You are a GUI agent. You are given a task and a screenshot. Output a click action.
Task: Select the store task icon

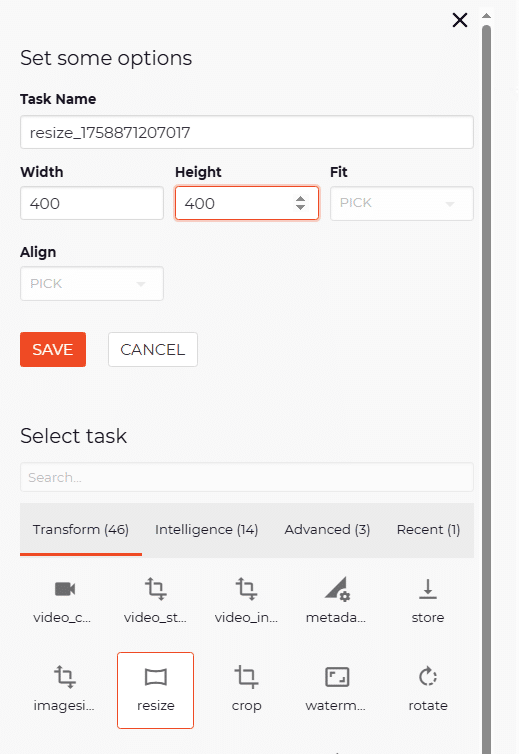tap(428, 589)
